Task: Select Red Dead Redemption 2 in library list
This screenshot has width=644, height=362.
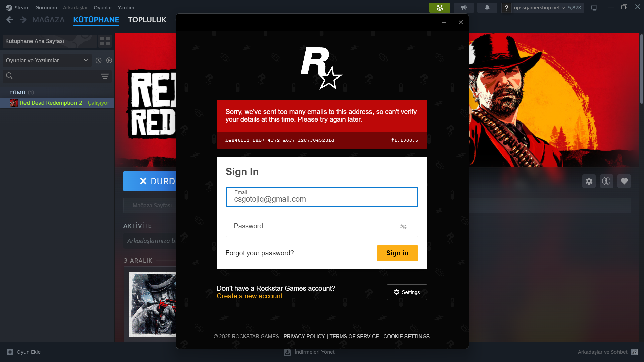Action: click(57, 103)
